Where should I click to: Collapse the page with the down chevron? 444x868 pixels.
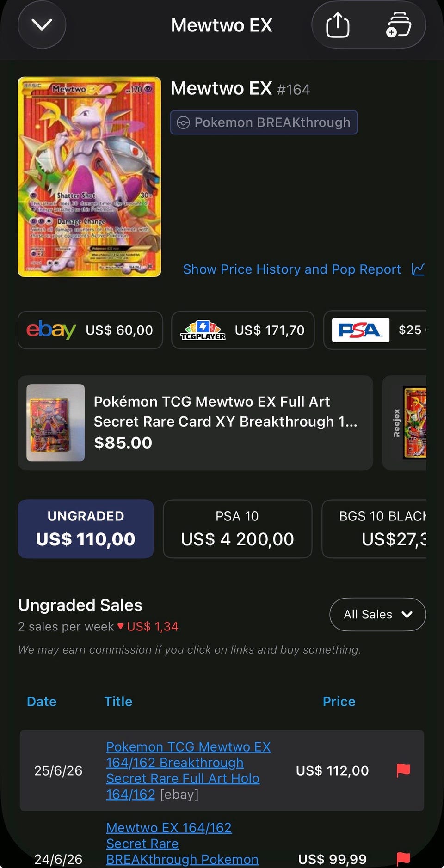pos(42,25)
